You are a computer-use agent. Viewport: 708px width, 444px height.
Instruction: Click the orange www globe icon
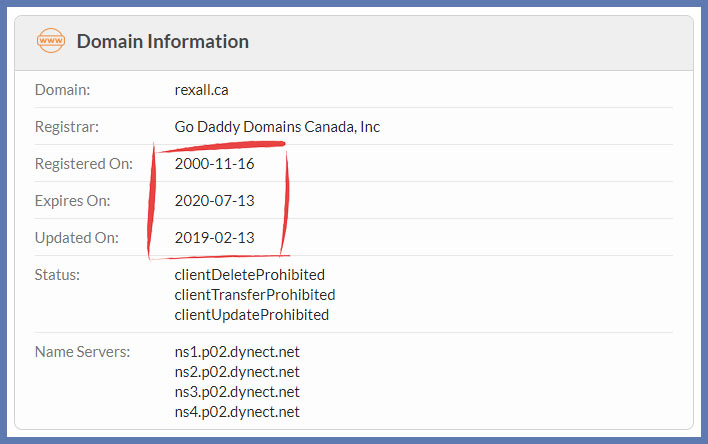(x=51, y=40)
